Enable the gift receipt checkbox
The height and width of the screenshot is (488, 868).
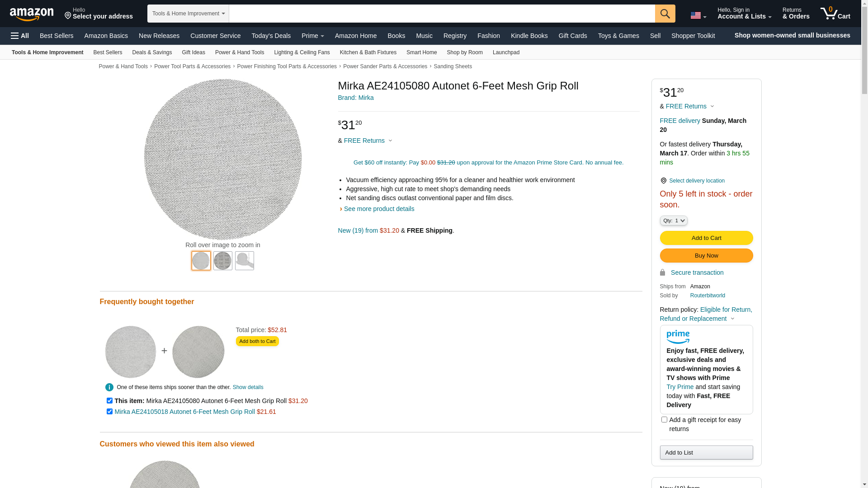(664, 420)
